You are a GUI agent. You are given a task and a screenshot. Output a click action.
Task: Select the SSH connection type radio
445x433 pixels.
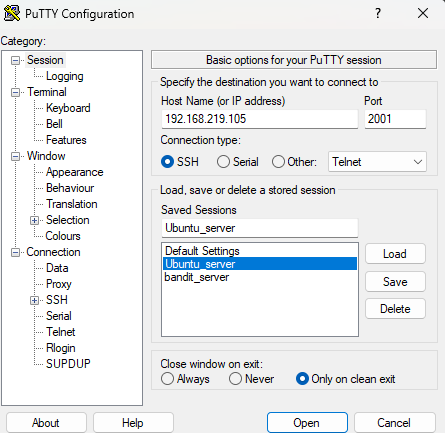pos(167,162)
